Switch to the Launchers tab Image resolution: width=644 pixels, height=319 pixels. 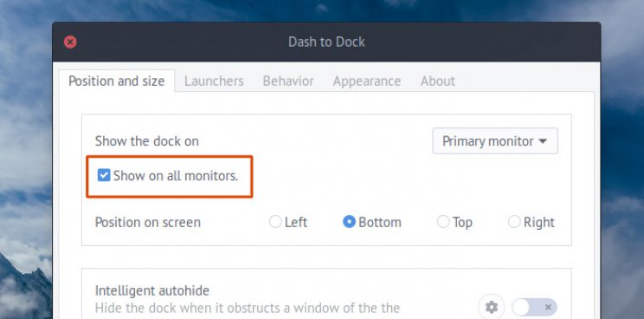(x=214, y=81)
